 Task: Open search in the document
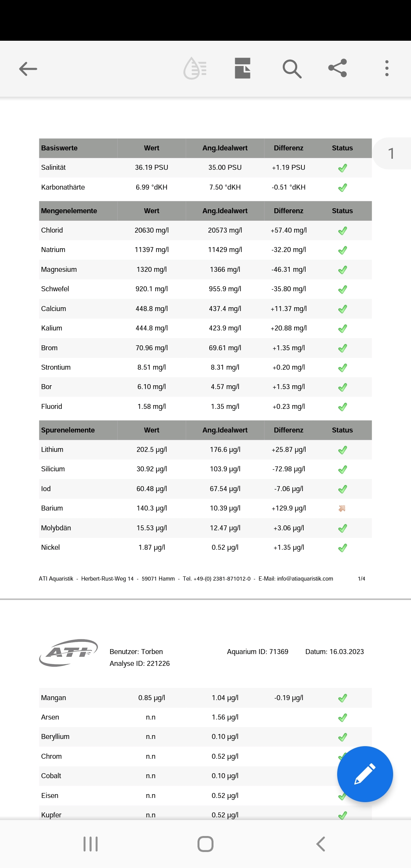click(x=292, y=69)
